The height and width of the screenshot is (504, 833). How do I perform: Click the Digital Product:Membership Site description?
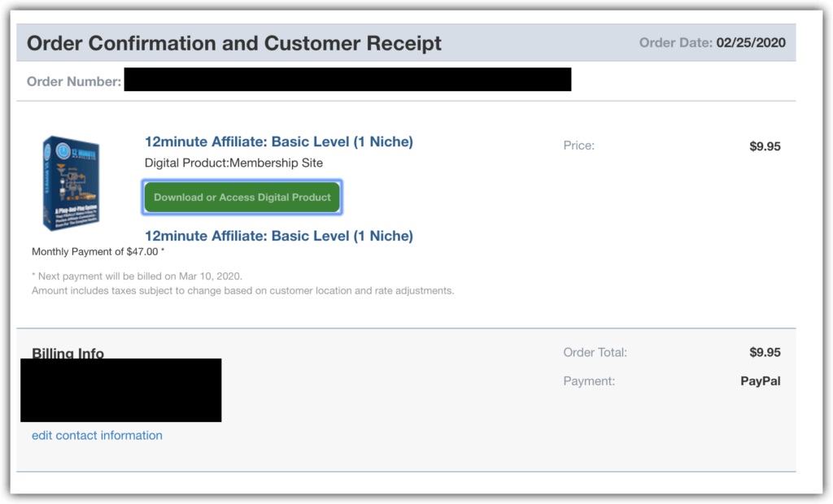(233, 163)
